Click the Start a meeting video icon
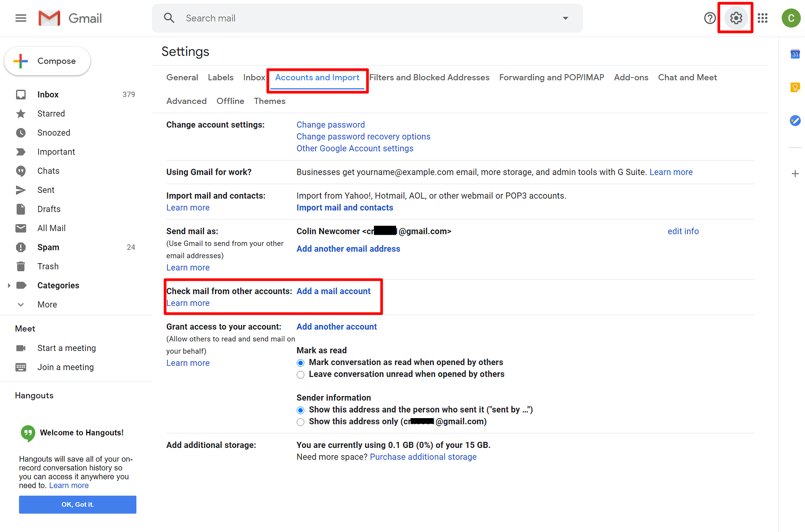805x532 pixels. [x=20, y=348]
